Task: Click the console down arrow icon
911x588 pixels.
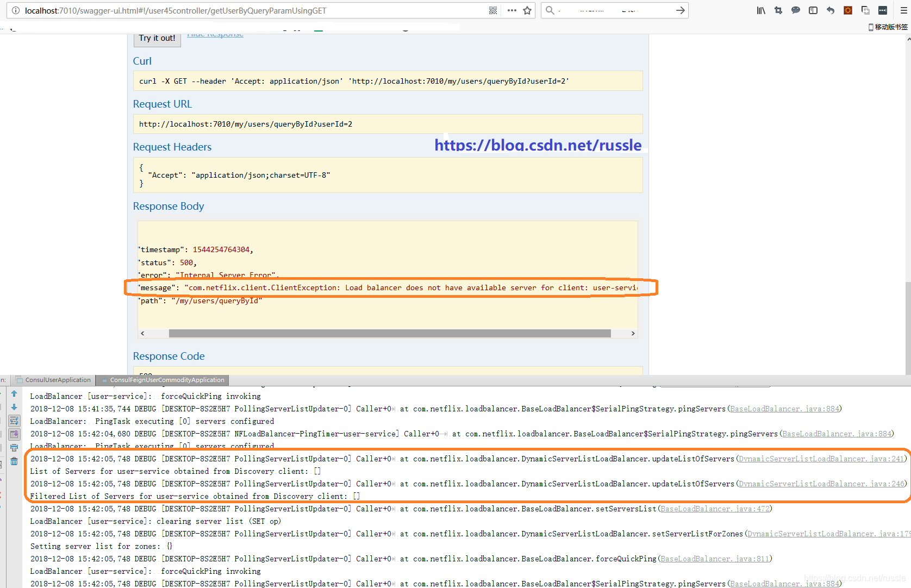Action: tap(14, 407)
